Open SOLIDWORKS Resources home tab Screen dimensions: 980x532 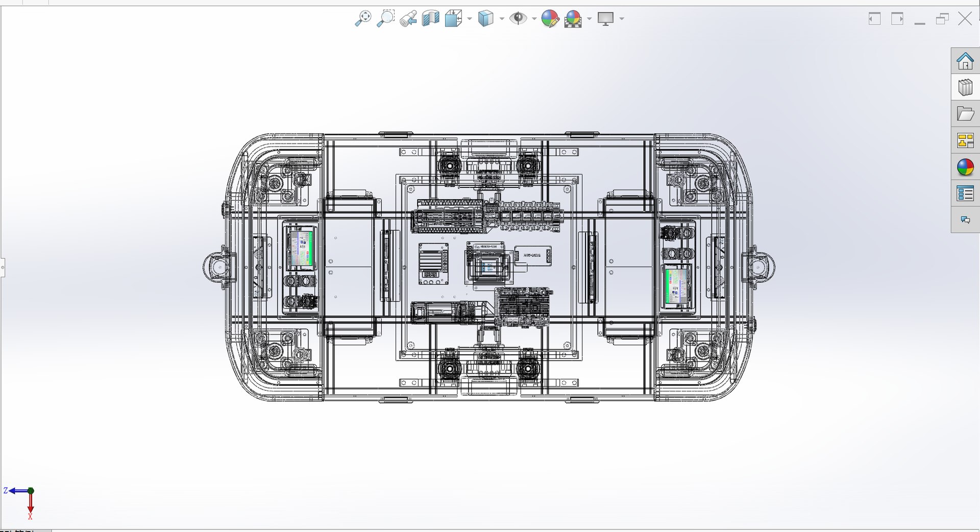[x=965, y=61]
